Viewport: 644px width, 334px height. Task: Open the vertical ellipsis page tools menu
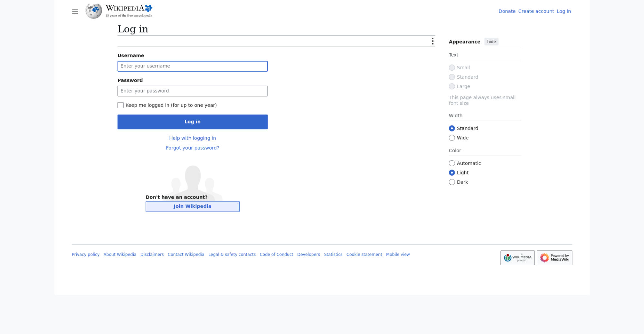tap(432, 41)
